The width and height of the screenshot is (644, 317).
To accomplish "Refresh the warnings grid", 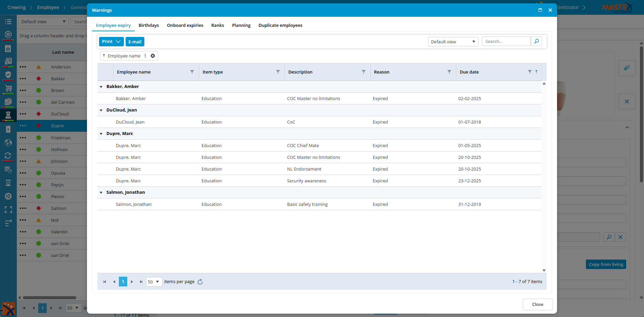I will pos(200,282).
